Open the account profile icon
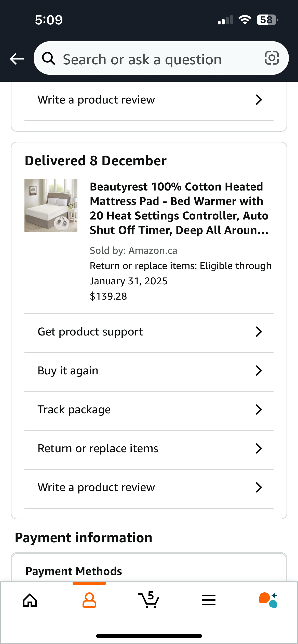The height and width of the screenshot is (644, 298). point(89,600)
